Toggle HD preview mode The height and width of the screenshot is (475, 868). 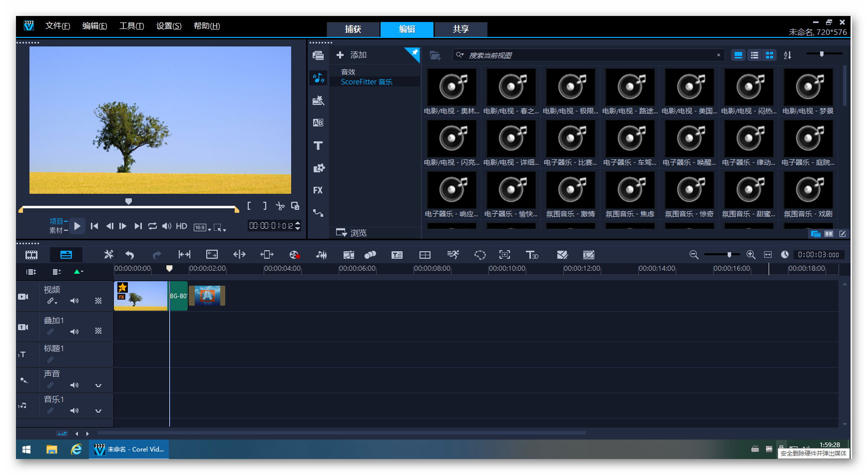click(x=181, y=226)
